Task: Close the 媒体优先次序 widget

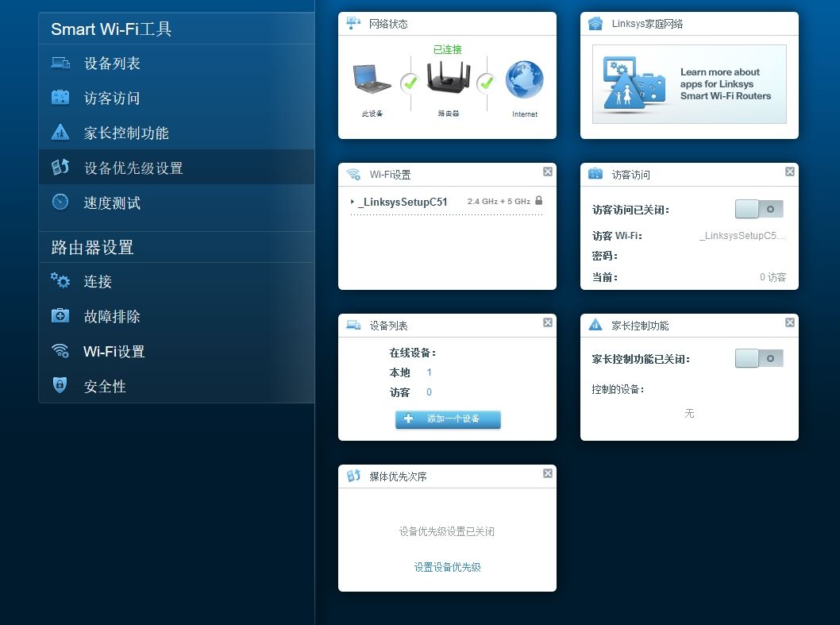Action: (548, 473)
